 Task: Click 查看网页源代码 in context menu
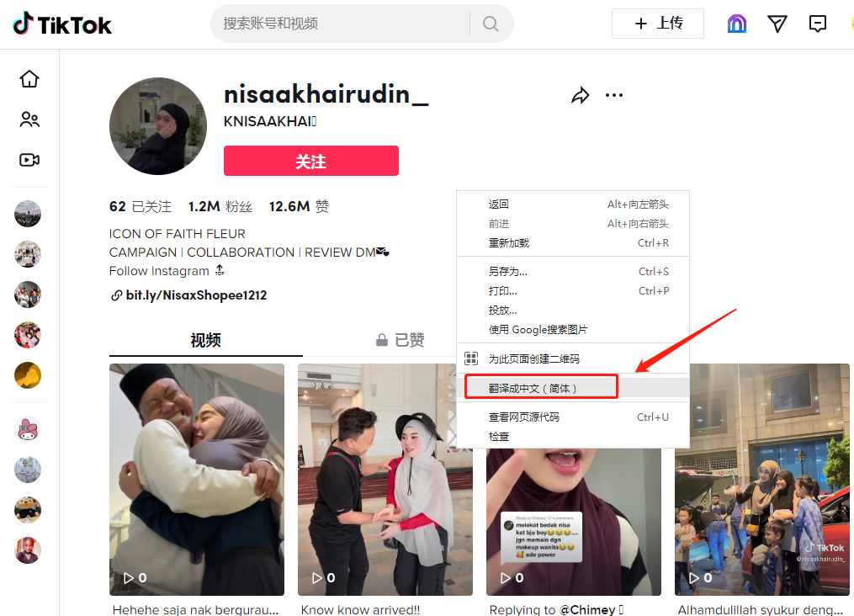click(x=523, y=417)
